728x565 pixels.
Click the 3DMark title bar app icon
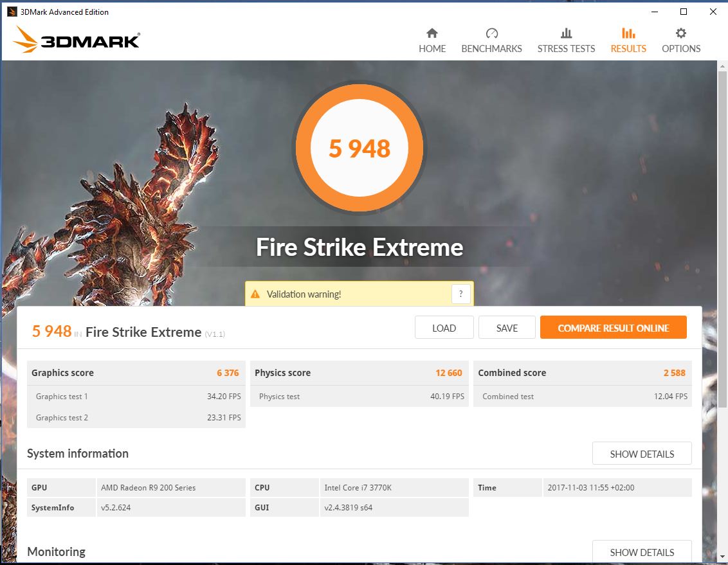click(x=12, y=12)
